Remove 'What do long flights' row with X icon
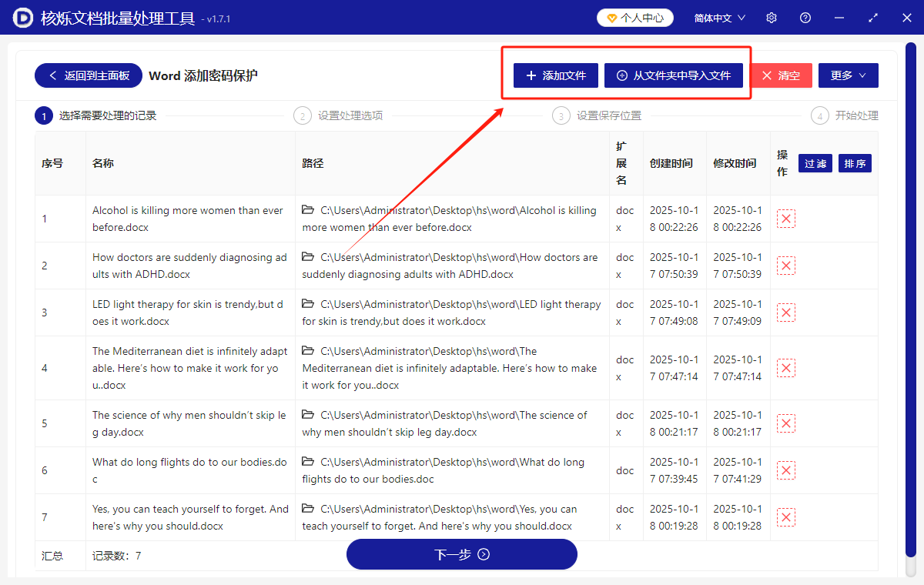Image resolution: width=924 pixels, height=585 pixels. tap(785, 470)
